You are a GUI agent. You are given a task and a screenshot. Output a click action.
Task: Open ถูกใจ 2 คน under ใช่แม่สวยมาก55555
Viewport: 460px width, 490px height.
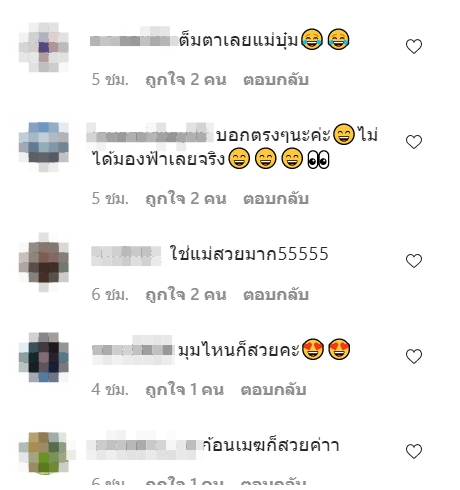coord(186,295)
